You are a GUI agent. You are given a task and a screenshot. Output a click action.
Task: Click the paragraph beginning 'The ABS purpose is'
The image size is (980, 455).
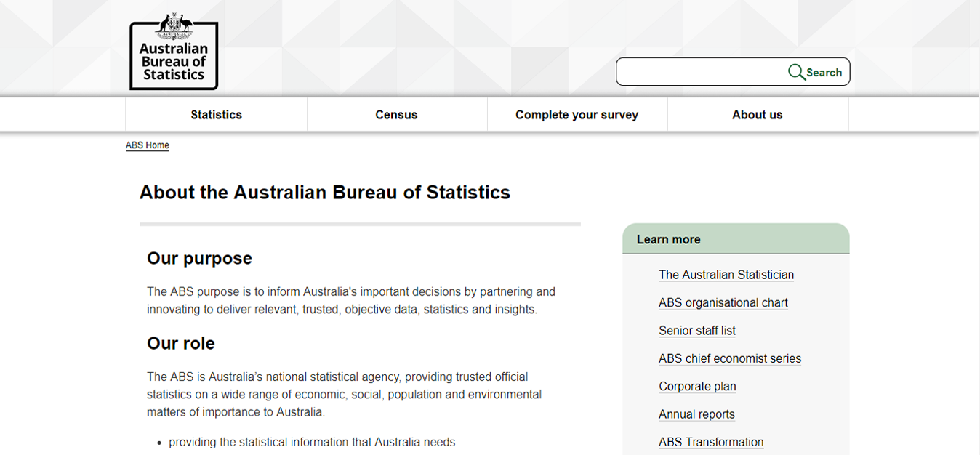[x=351, y=301]
